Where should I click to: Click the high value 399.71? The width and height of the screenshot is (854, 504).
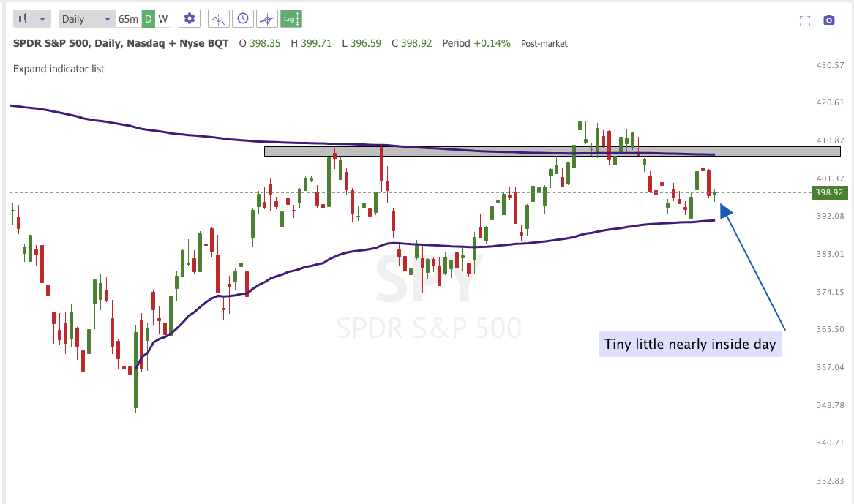point(316,44)
